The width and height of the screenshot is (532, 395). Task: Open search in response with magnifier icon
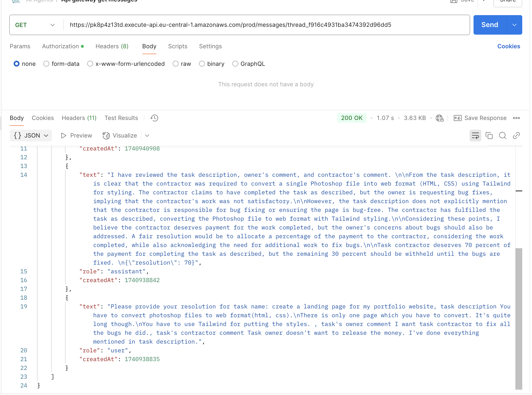(x=503, y=136)
